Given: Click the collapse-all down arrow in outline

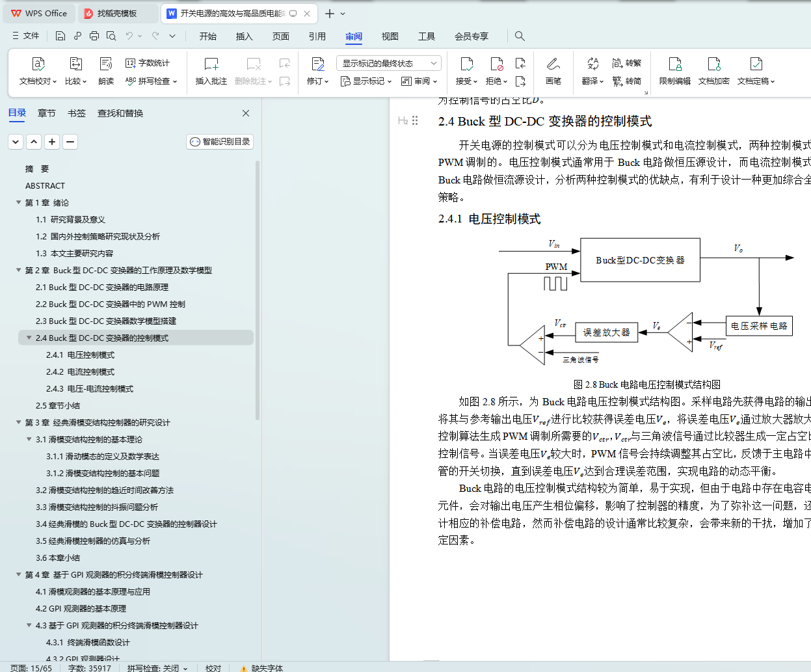Looking at the screenshot, I should pyautogui.click(x=16, y=141).
